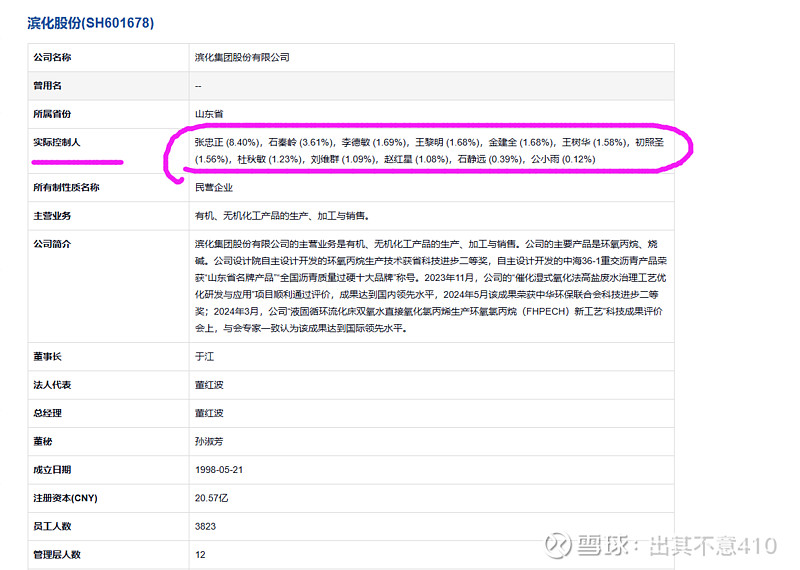Click the 主营业务 description text
This screenshot has width=800, height=570.
point(282,216)
